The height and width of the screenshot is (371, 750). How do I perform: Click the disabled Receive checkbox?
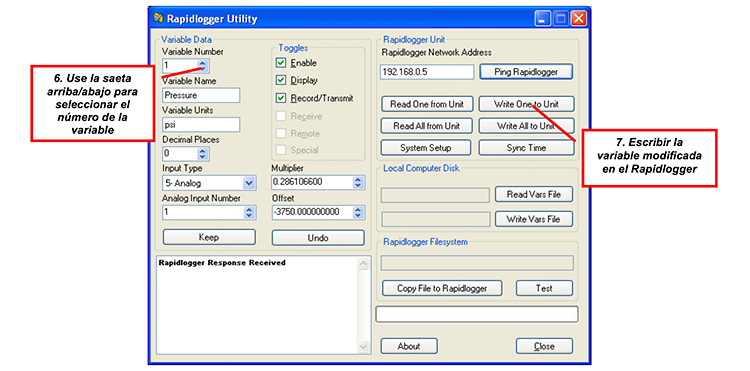[281, 116]
